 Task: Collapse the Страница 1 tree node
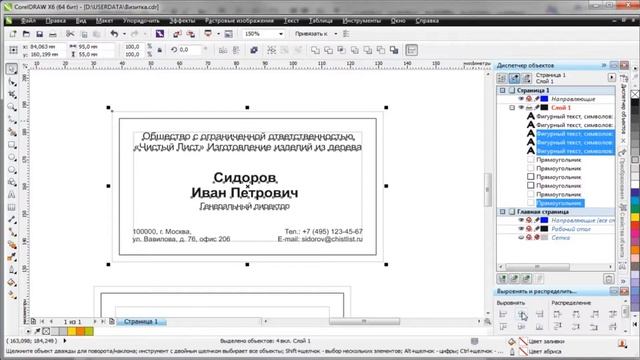click(503, 90)
